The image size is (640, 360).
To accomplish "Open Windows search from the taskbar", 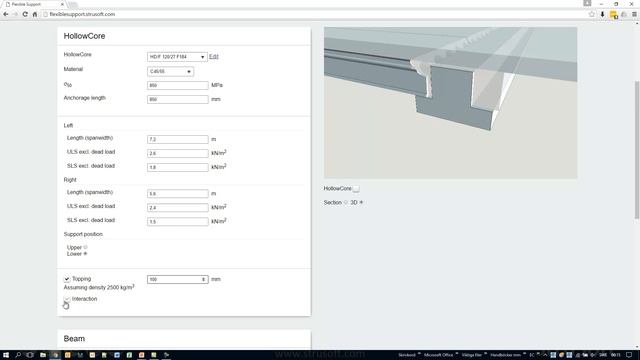I will click(x=18, y=355).
